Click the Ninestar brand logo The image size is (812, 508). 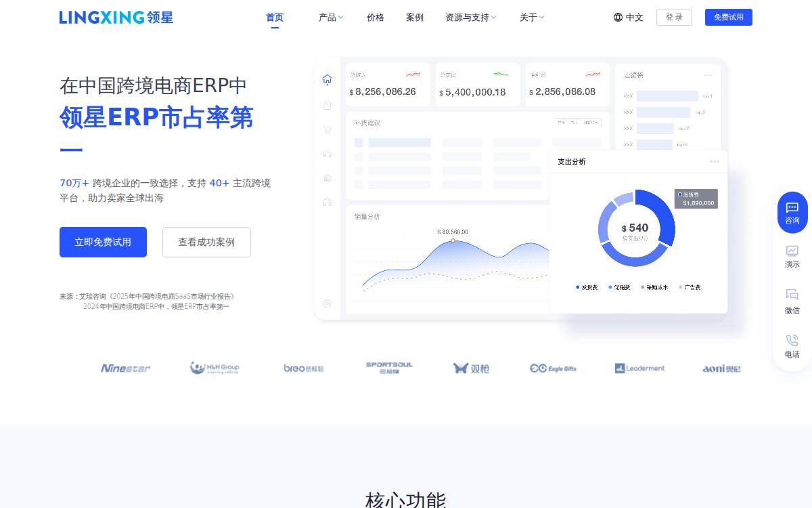(x=126, y=368)
